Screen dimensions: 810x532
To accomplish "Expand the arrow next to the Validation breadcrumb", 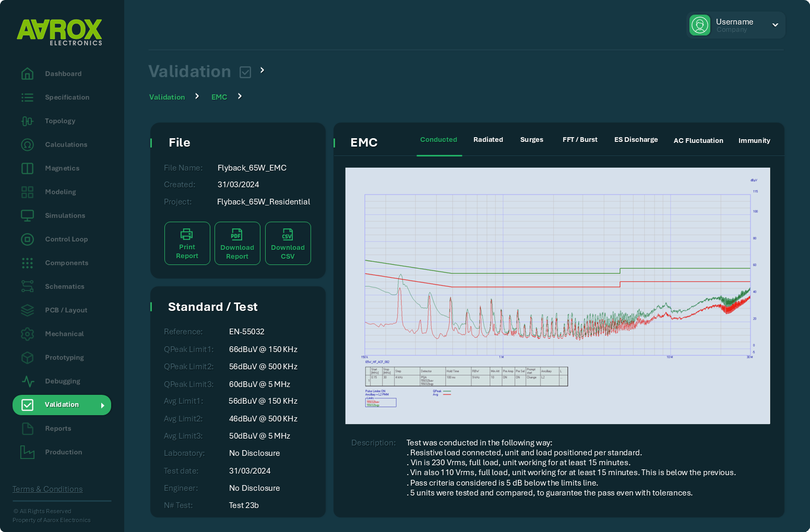I will pos(197,96).
